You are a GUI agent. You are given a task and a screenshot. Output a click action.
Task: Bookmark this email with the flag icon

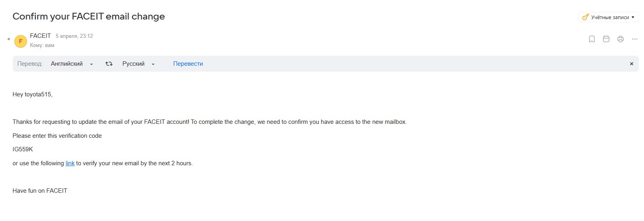point(592,39)
